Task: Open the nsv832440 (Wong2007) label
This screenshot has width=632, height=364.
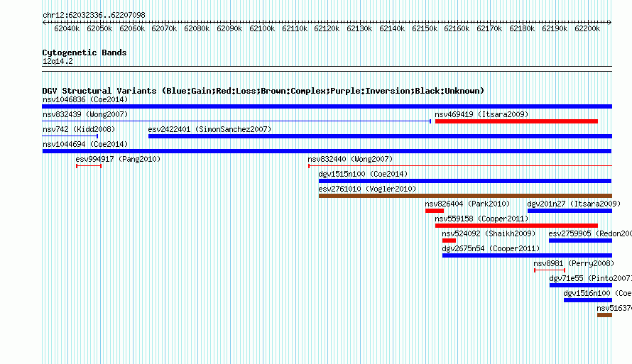Action: [x=350, y=159]
